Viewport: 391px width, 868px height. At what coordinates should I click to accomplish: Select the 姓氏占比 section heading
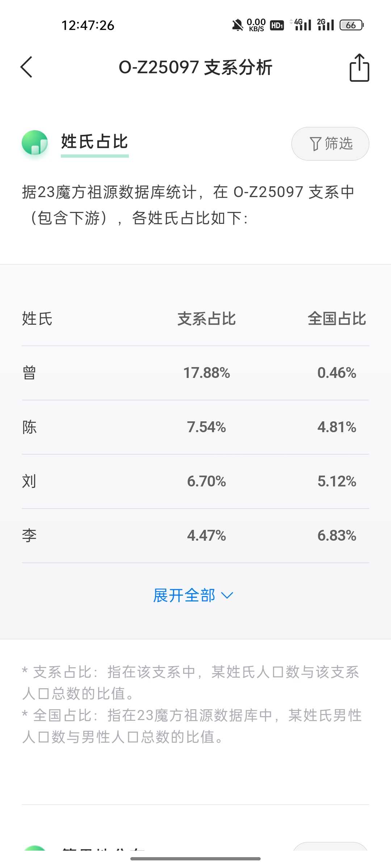click(x=94, y=141)
